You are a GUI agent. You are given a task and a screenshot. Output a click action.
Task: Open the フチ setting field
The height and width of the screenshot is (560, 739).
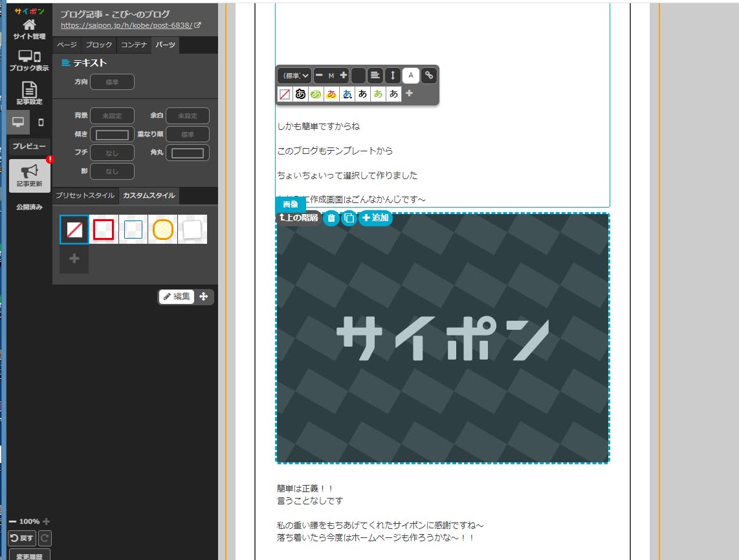[x=112, y=153]
